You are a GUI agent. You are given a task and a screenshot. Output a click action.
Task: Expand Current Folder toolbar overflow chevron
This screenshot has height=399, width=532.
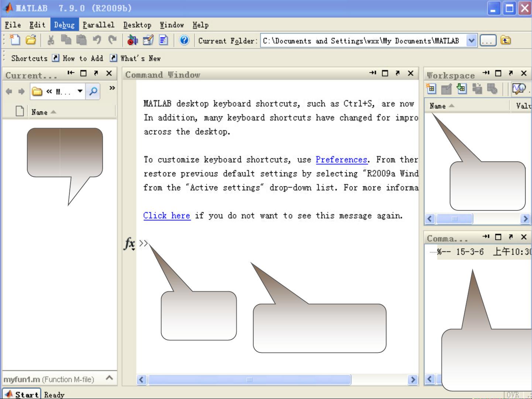pos(112,88)
